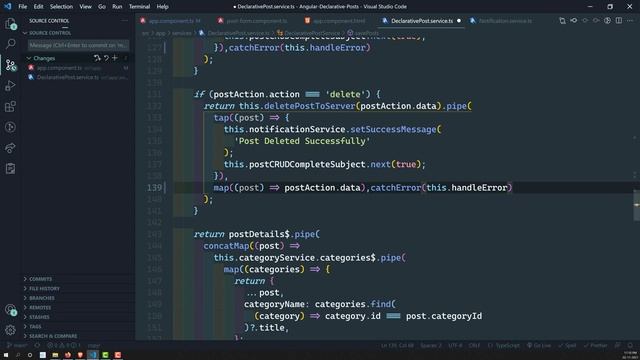This screenshot has height=360, width=640.
Task: Open the Explorer view in activity bar
Action: [x=11, y=24]
